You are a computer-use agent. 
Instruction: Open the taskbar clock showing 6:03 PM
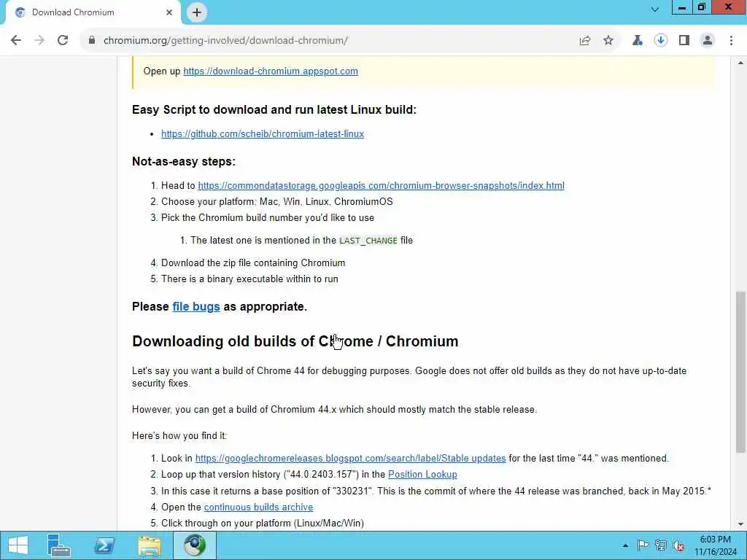716,545
